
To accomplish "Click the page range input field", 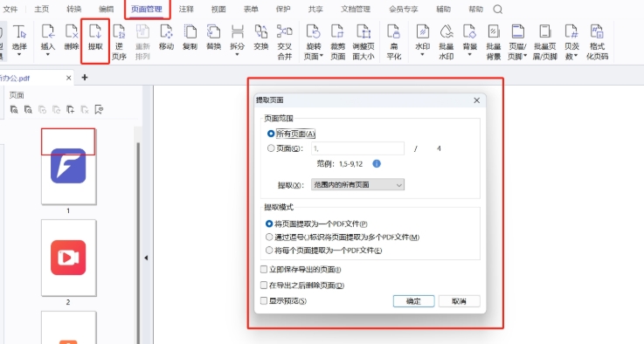I will point(357,148).
